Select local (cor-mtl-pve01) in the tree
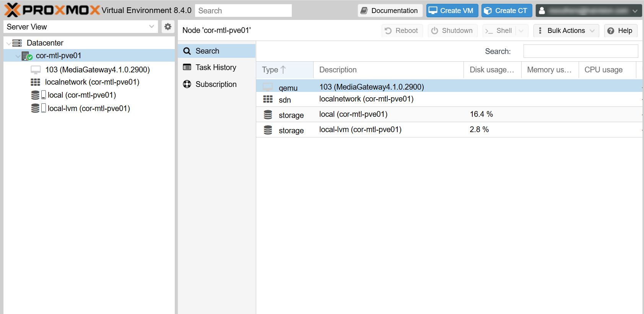Viewport: 644px width, 314px height. coord(82,95)
